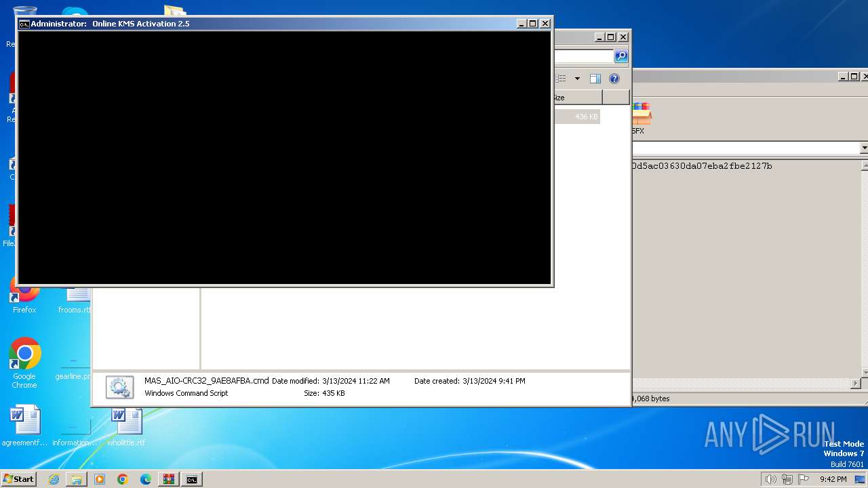Launch Chrome from the taskbar

(123, 479)
